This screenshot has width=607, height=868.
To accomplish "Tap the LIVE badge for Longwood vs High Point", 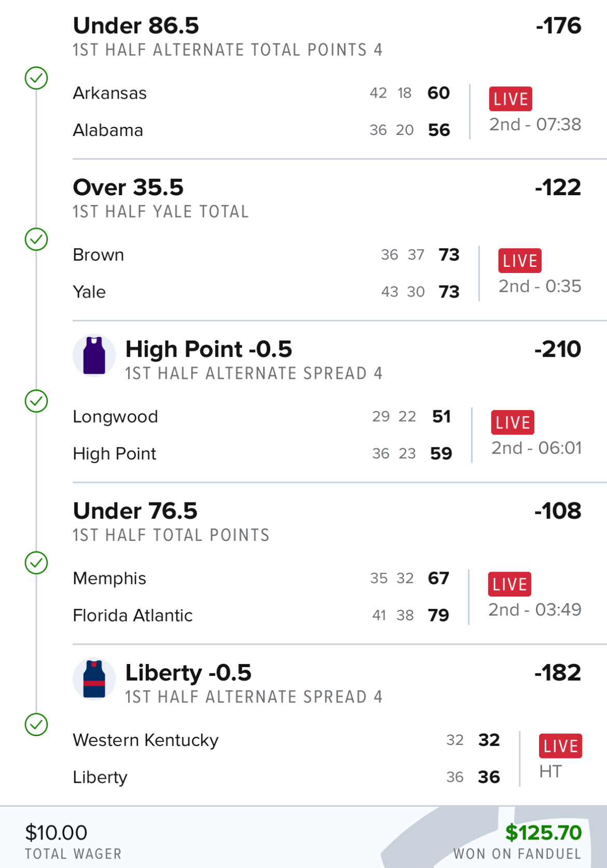I will [513, 422].
